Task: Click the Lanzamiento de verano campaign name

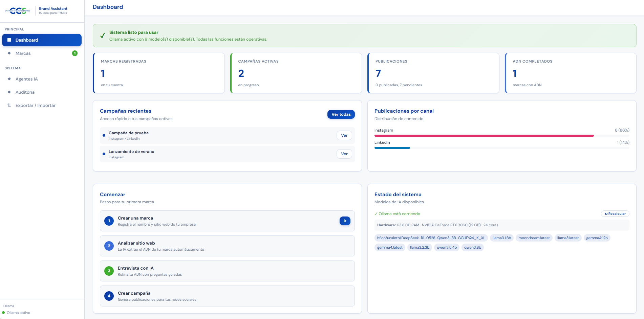Action: point(131,152)
